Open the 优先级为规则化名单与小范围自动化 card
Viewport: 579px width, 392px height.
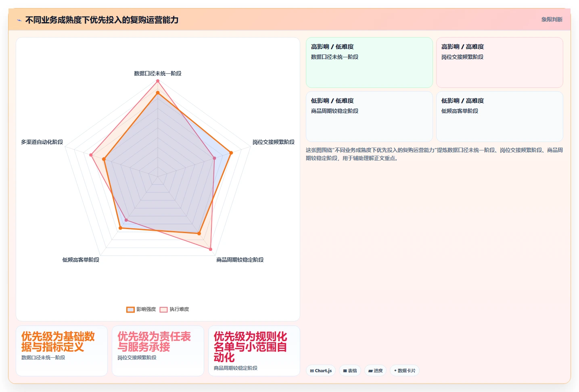(x=254, y=351)
